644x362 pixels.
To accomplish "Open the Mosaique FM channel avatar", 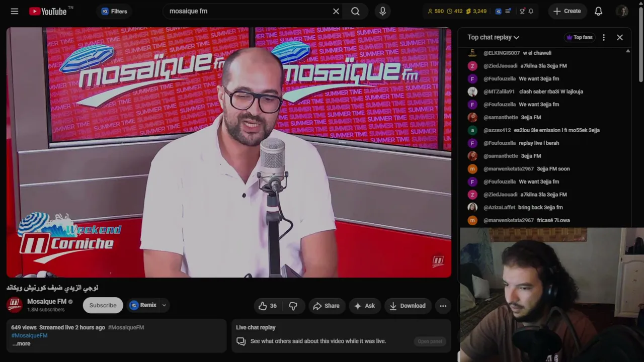I will click(15, 305).
